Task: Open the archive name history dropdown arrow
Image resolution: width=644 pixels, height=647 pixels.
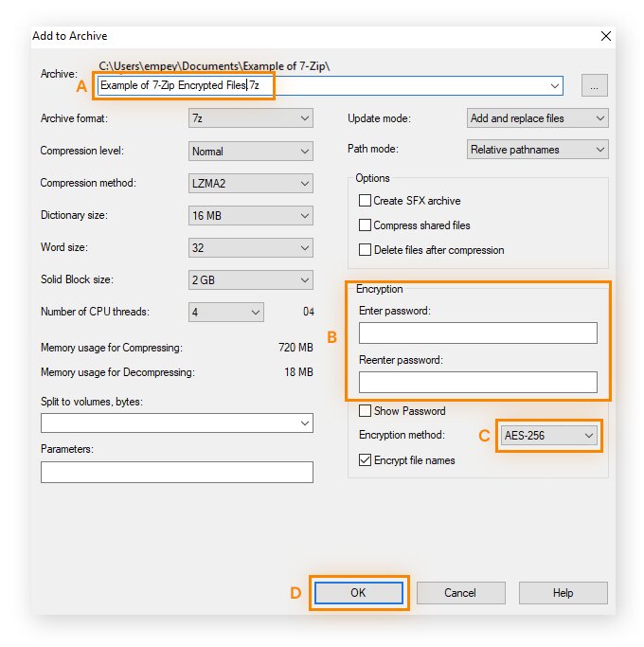Action: 554,85
